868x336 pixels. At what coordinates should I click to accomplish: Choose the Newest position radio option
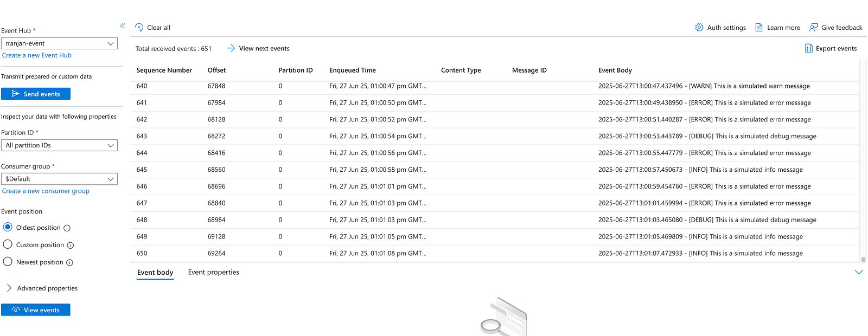8,262
